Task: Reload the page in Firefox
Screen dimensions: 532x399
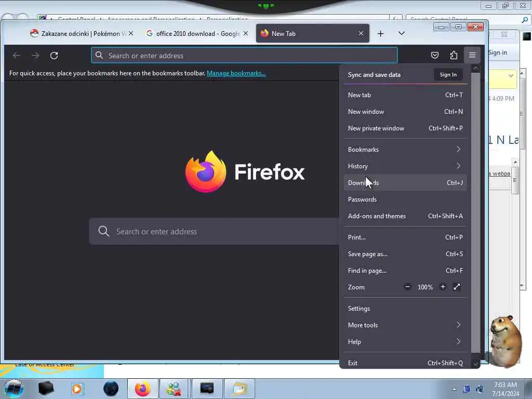Action: [x=54, y=55]
